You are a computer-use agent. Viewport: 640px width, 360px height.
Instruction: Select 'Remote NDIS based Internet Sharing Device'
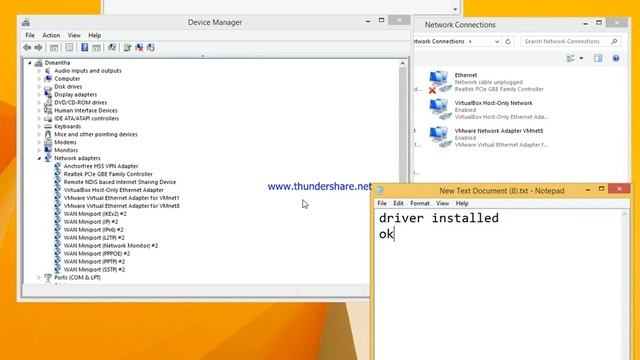[x=120, y=182]
